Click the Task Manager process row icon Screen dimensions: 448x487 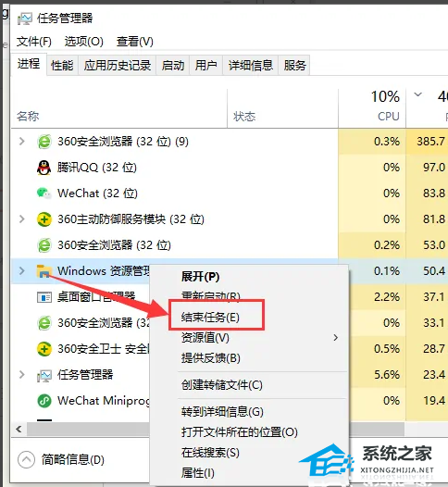pos(44,375)
